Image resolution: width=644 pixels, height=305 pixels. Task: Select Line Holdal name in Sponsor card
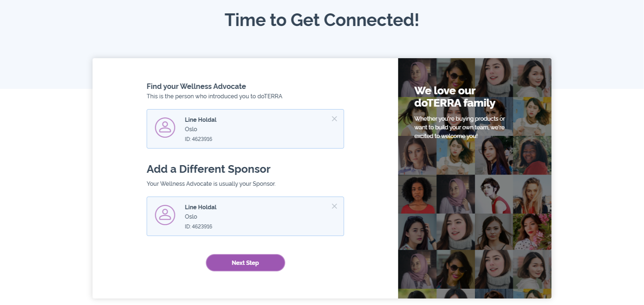point(201,207)
